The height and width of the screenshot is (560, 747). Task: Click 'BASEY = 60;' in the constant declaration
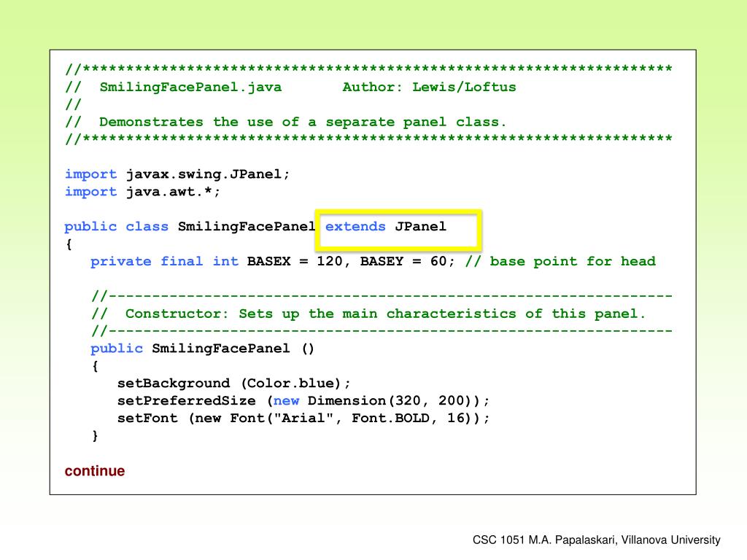pyautogui.click(x=408, y=262)
